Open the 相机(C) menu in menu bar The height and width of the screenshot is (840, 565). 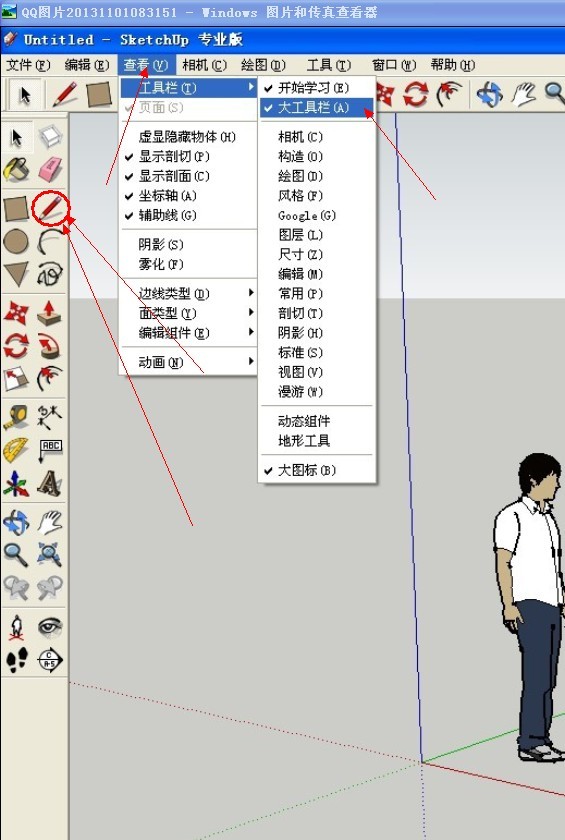(205, 65)
